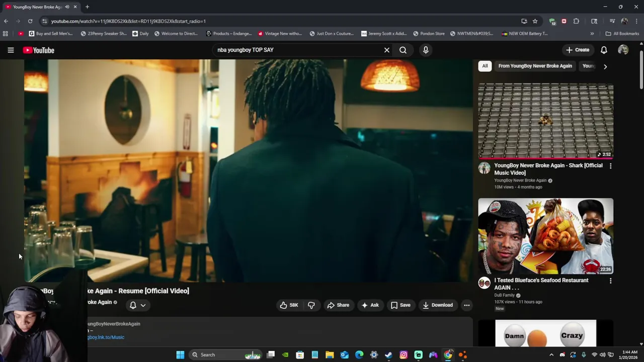
Task: Visit DuB Family channel name
Action: pyautogui.click(x=504, y=295)
